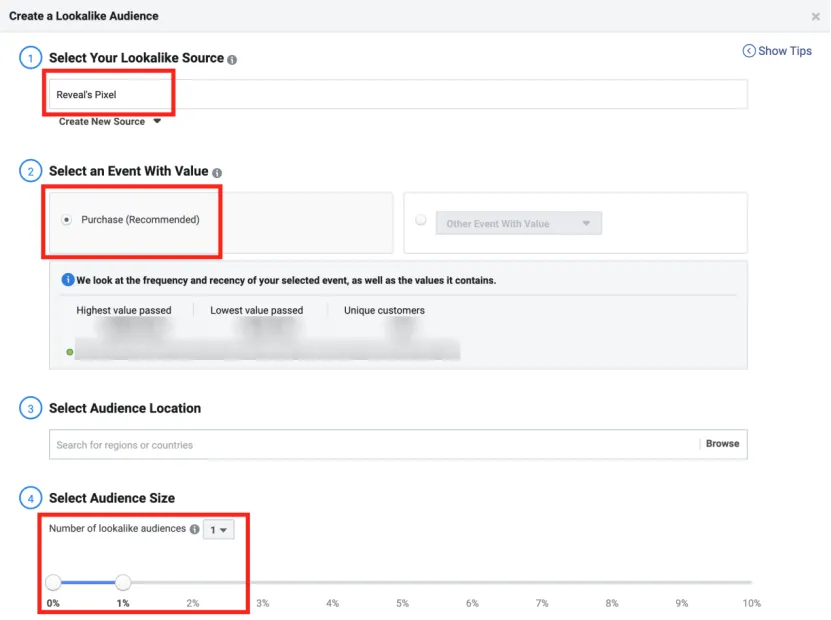831x620 pixels.
Task: Select the Purchase (Recommended) radio button
Action: [67, 220]
